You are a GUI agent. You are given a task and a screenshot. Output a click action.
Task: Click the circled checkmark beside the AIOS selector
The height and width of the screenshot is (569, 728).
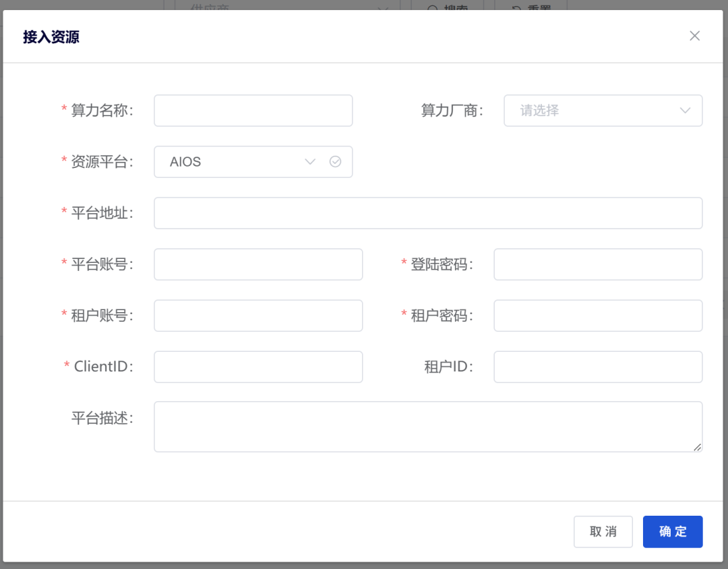coord(336,162)
